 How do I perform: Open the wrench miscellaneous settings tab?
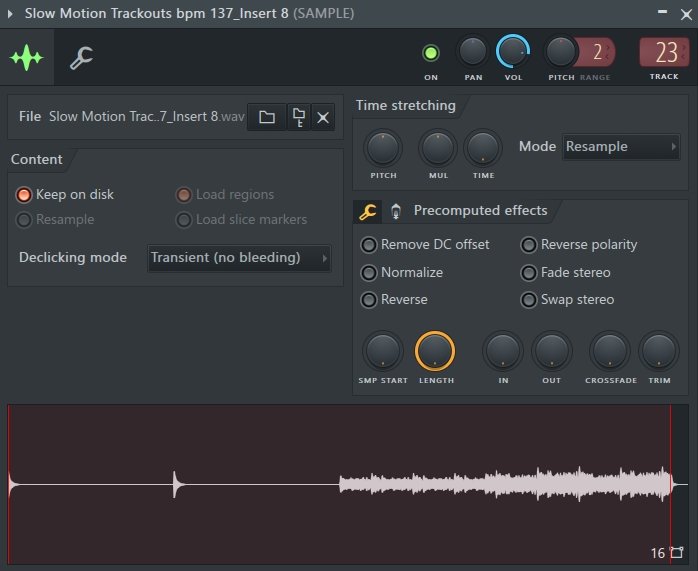81,58
